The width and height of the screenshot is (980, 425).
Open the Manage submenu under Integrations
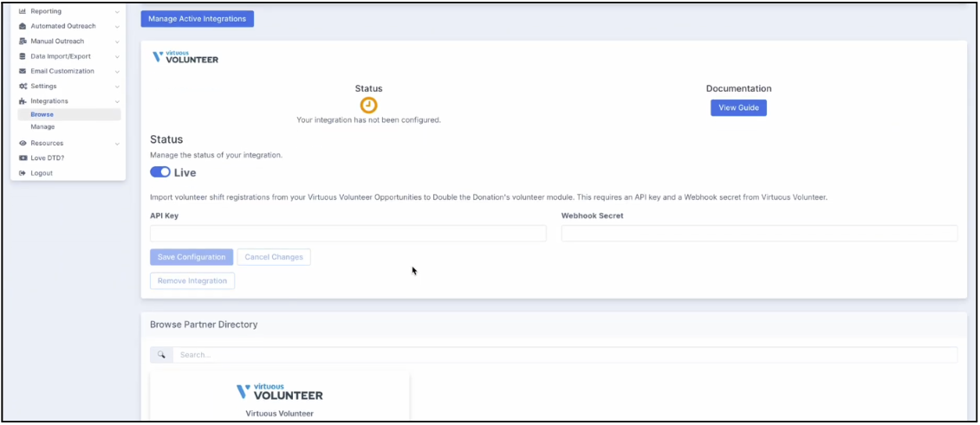point(42,126)
